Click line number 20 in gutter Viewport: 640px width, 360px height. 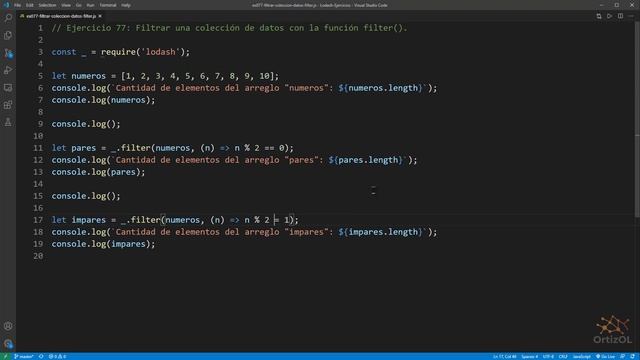pos(38,256)
